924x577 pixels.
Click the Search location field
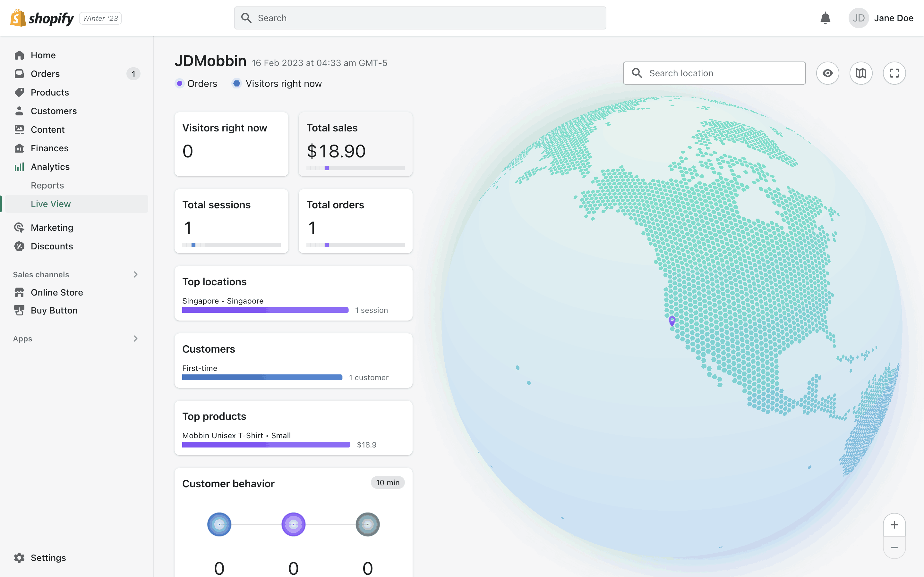[x=714, y=73]
